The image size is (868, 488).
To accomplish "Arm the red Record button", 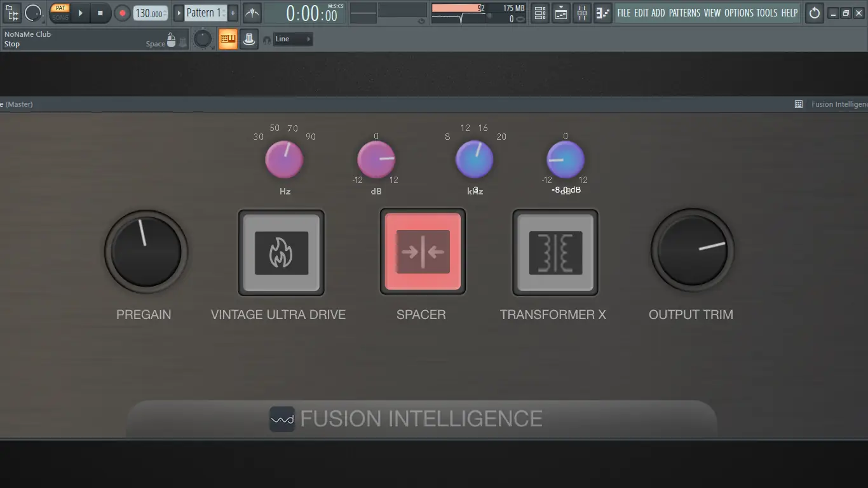I will tap(122, 13).
